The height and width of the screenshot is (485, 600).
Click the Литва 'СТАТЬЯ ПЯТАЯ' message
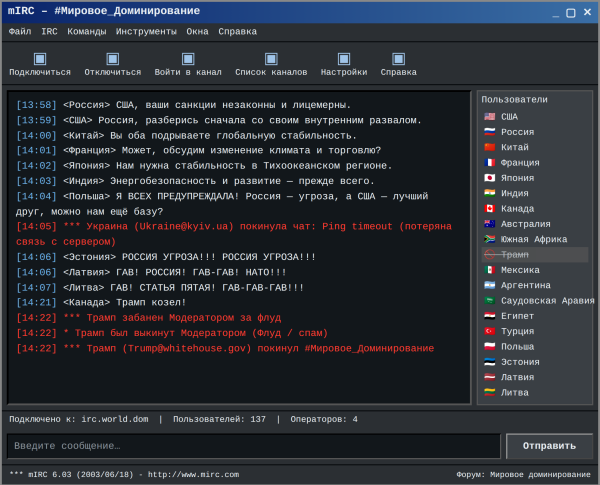[x=160, y=287]
